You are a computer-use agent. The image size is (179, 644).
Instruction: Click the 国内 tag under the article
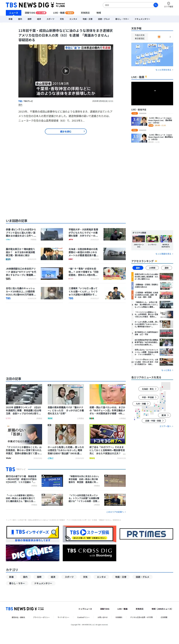pyautogui.click(x=20, y=105)
